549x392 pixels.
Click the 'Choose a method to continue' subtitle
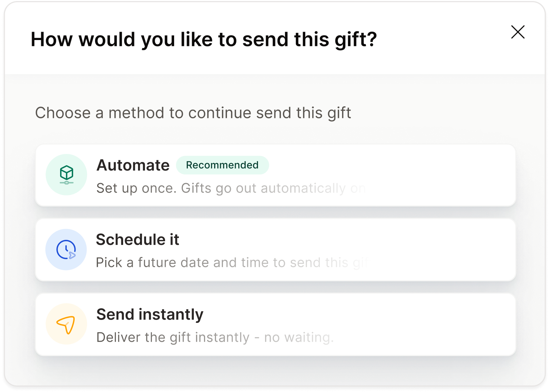tap(193, 113)
